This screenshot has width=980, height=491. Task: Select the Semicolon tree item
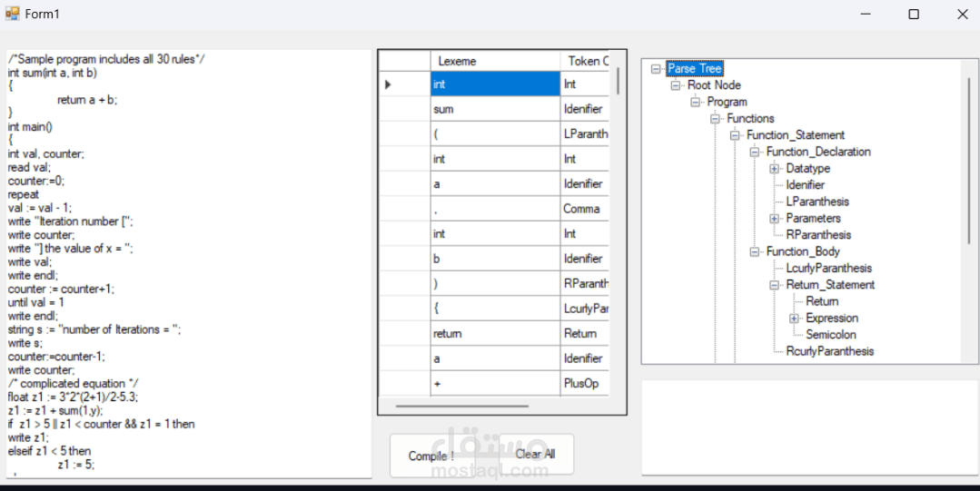(831, 334)
